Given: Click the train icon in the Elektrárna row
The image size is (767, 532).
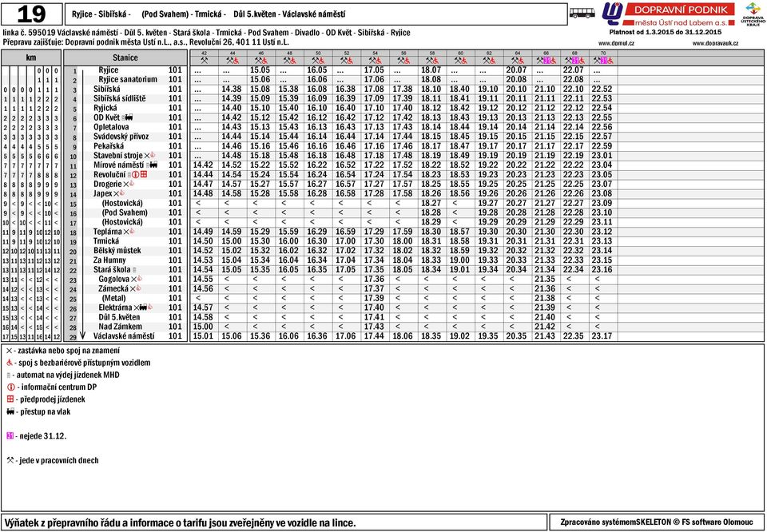Looking at the screenshot, I should tap(143, 308).
